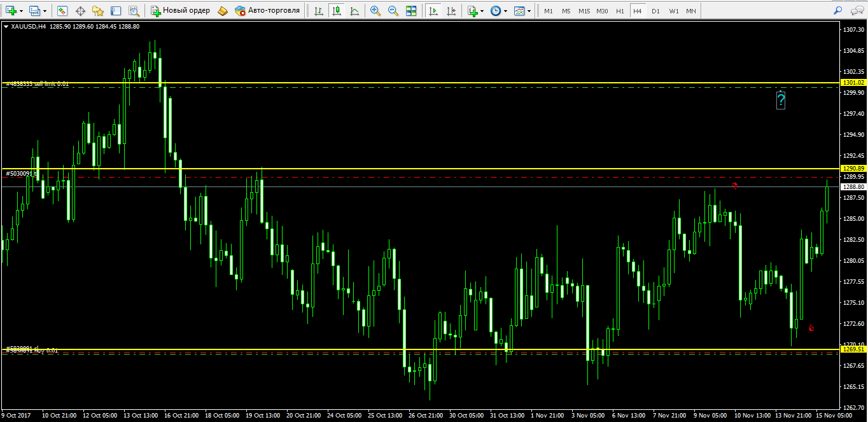This screenshot has height=422, width=868.
Task: Open the Market Watch window
Action: click(x=62, y=11)
